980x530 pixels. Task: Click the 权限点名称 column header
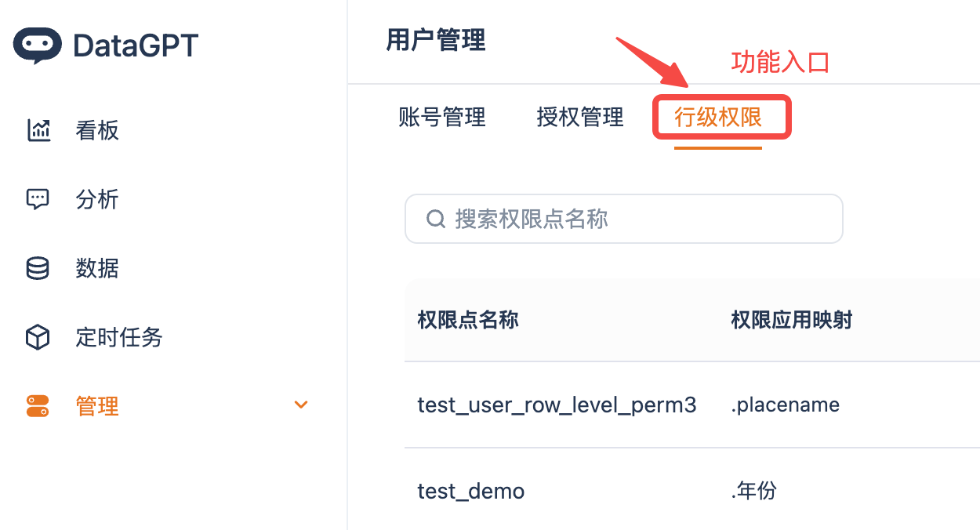click(468, 320)
